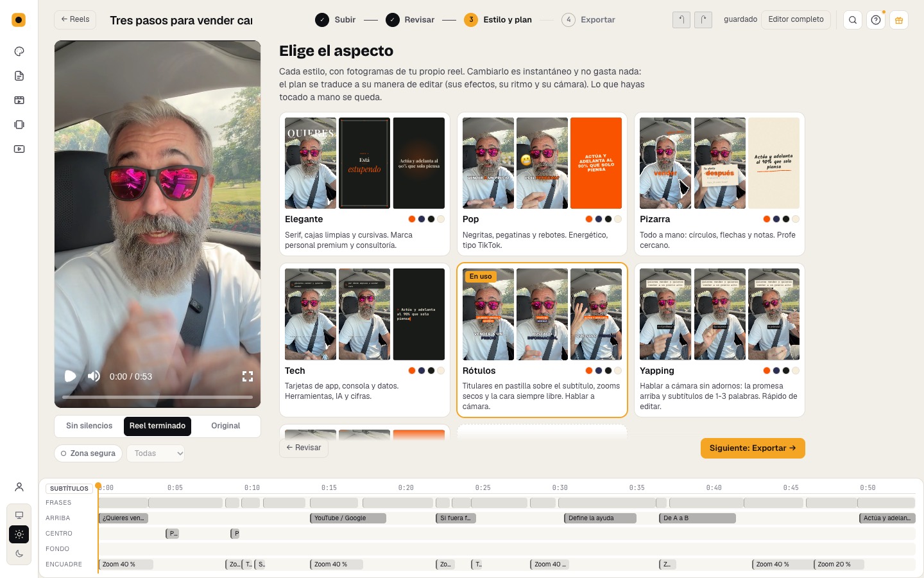Switch preview to Sin silencios

[x=89, y=426]
